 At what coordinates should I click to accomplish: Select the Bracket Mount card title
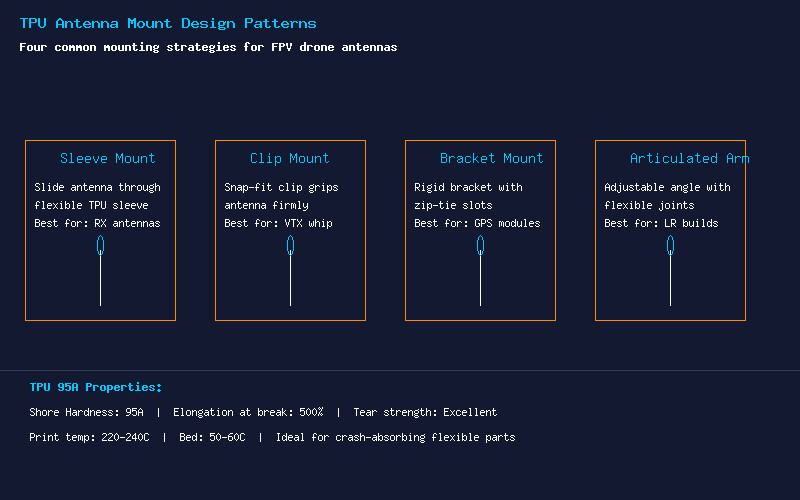pos(491,159)
